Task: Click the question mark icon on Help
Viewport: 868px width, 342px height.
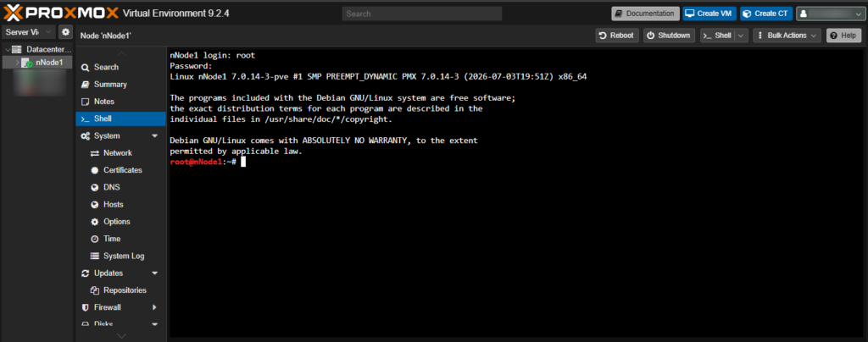Action: tap(834, 36)
